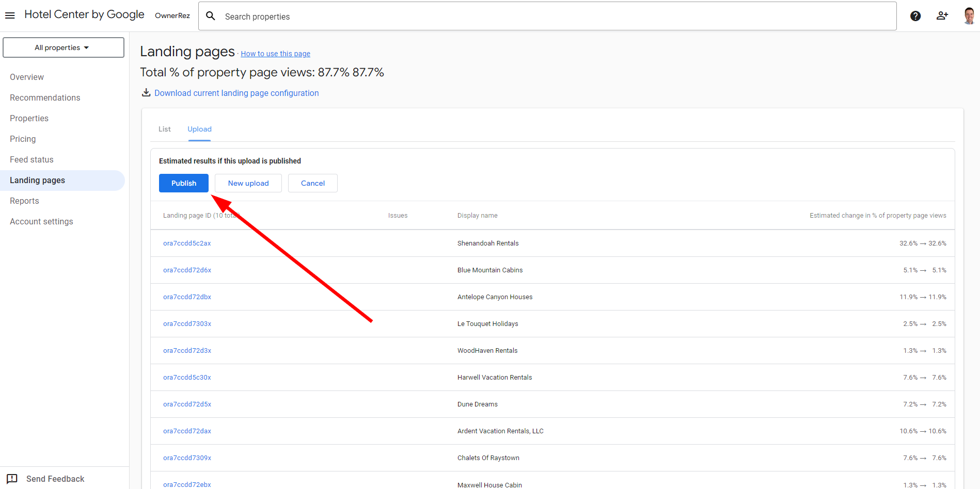Open Account settings in sidebar

coord(41,221)
